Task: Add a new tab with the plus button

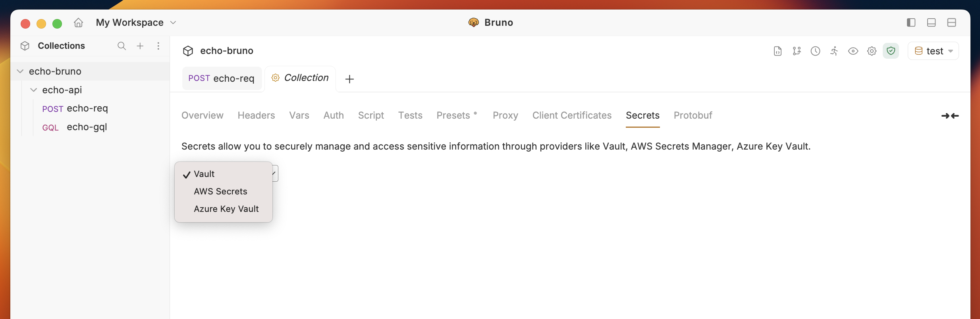Action: (349, 79)
